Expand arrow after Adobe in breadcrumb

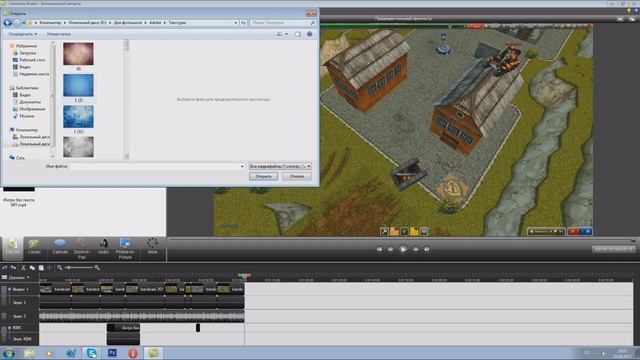click(165, 23)
